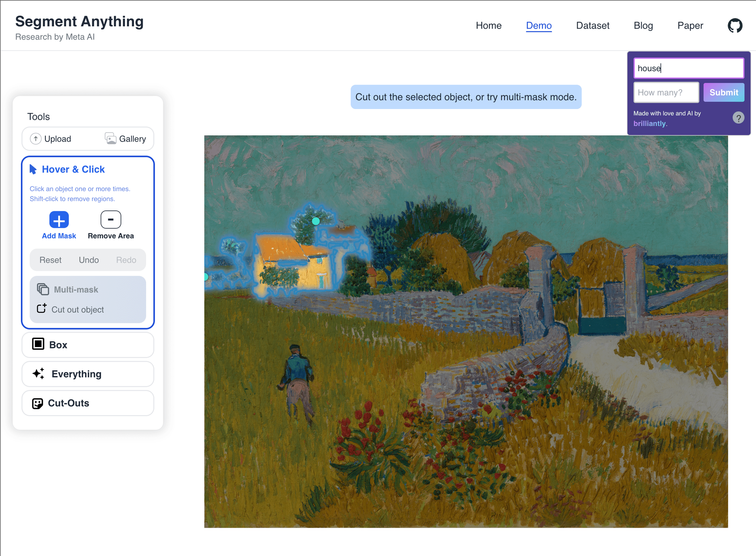Click the Research by Meta AI subtitle
This screenshot has width=756, height=556.
click(55, 37)
